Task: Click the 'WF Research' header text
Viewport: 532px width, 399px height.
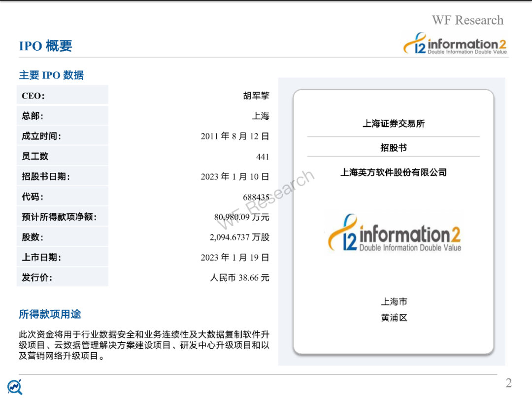Action: 467,20
